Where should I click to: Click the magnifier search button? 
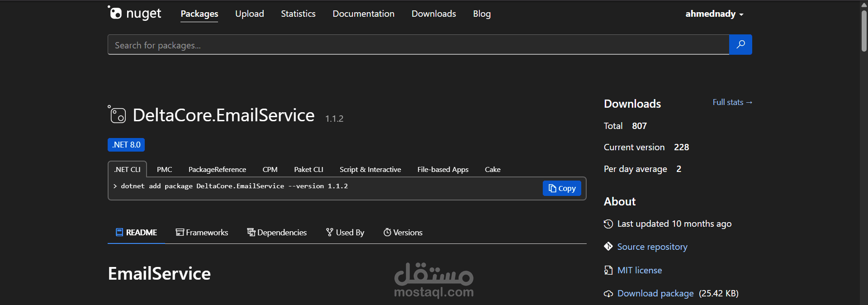[740, 44]
